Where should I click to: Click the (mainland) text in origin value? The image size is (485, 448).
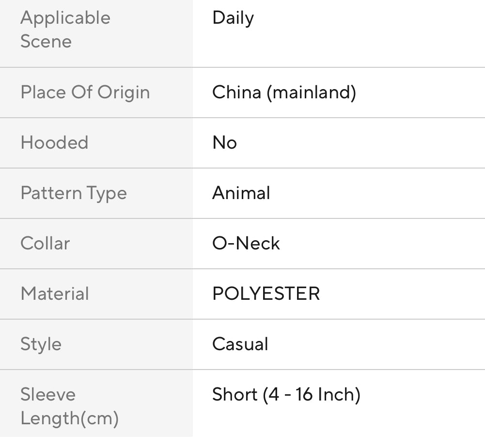(311, 92)
